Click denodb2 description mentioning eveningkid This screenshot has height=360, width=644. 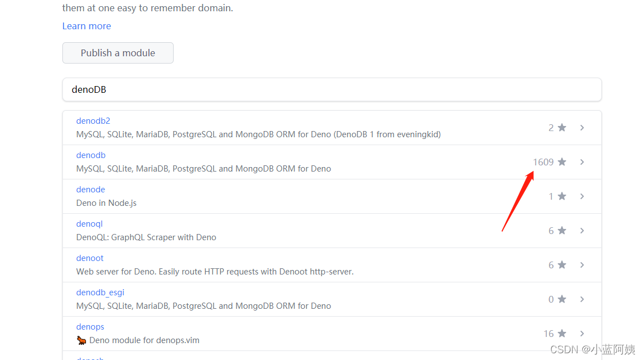[x=258, y=134]
